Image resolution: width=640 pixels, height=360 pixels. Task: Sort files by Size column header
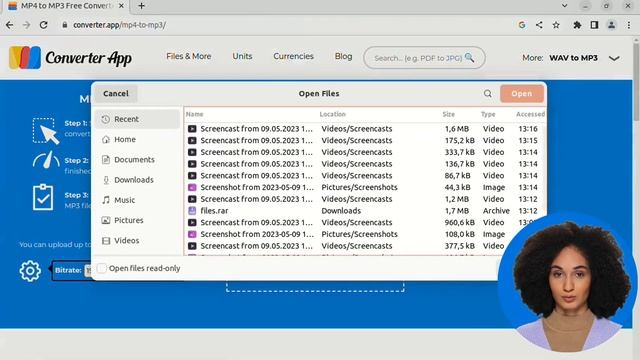pyautogui.click(x=449, y=114)
